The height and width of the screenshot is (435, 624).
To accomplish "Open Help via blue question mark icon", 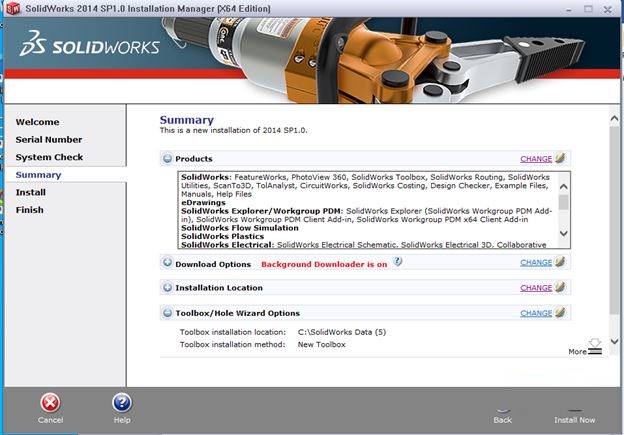I will 122,403.
